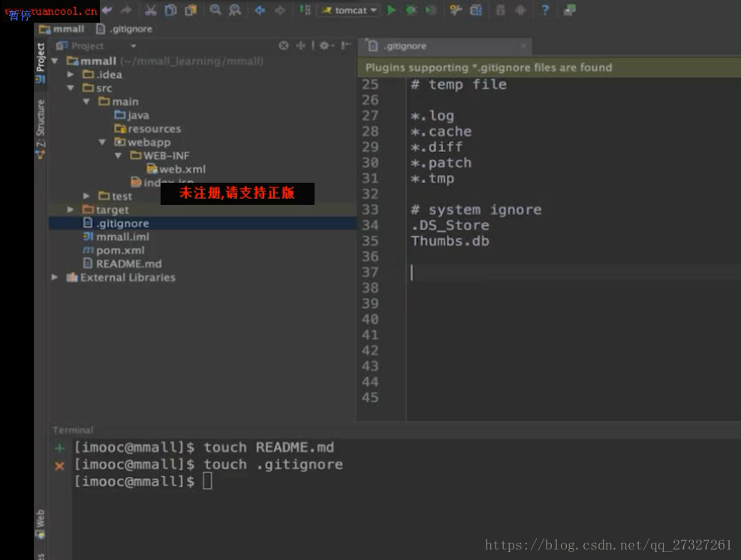Expand the .idea folder
The image size is (741, 560).
(x=71, y=74)
